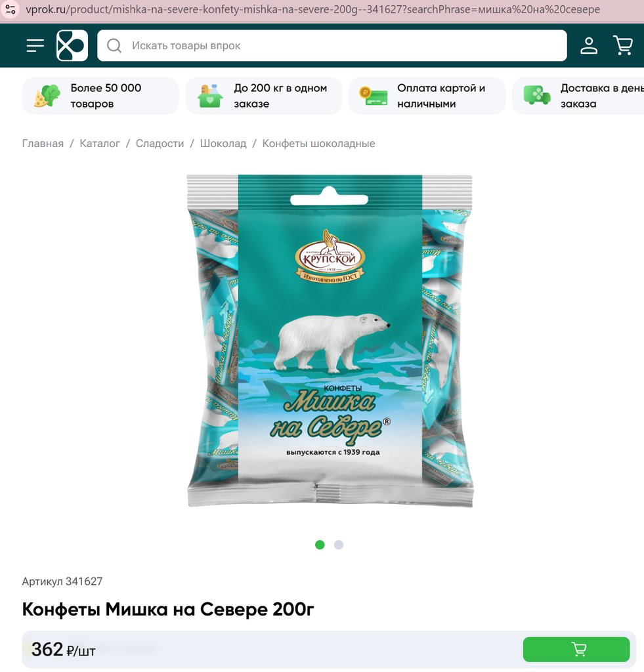
Task: Click the payment card icon
Action: tap(374, 96)
